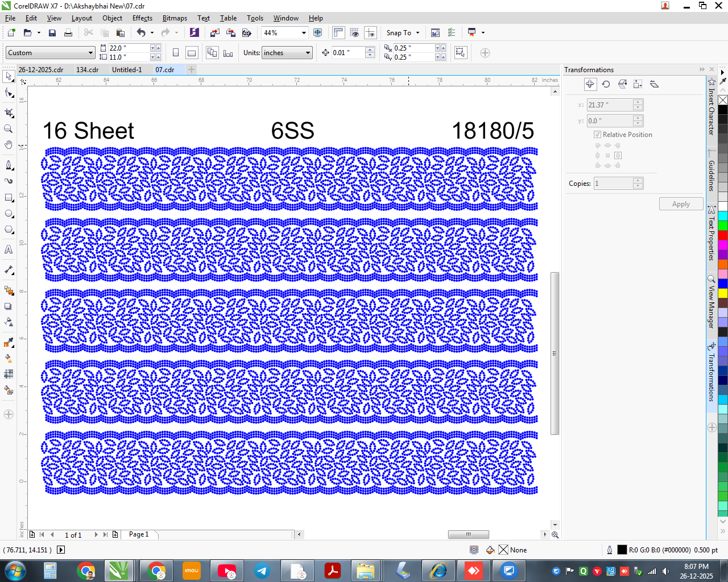Image resolution: width=728 pixels, height=582 pixels.
Task: Open the Rotate tab in Transformations docker
Action: [606, 84]
